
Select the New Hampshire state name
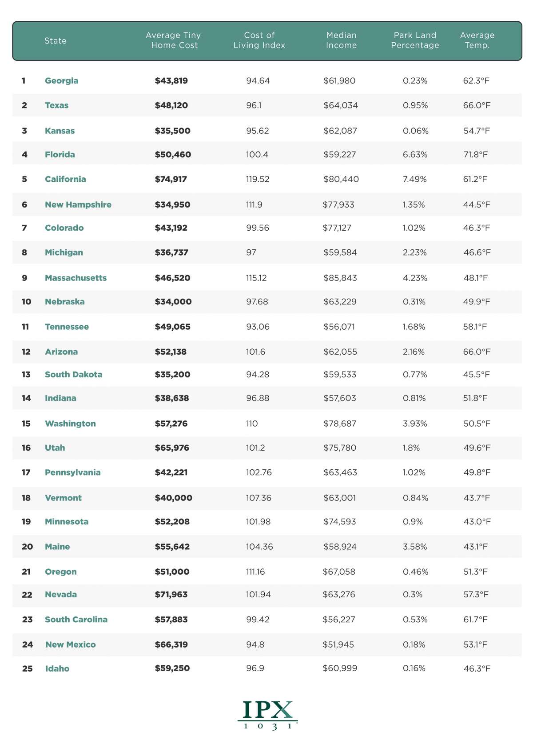click(x=78, y=205)
